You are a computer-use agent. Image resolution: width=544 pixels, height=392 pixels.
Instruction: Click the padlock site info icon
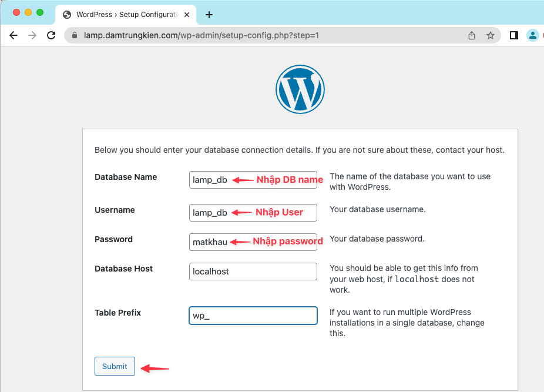pyautogui.click(x=74, y=35)
